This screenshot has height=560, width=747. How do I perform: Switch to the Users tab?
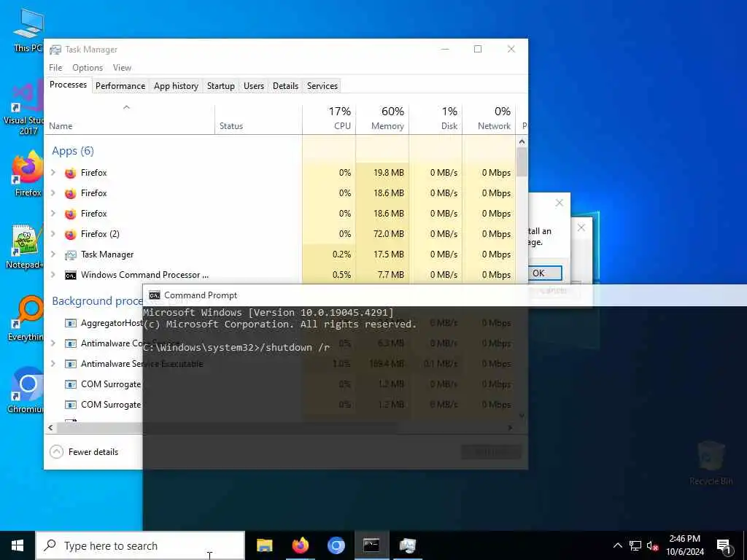[253, 86]
